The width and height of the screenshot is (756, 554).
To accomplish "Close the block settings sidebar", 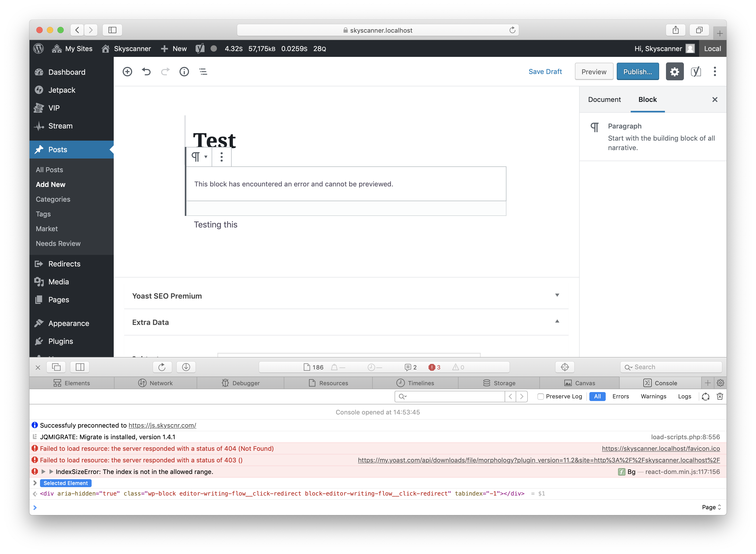I will (715, 100).
